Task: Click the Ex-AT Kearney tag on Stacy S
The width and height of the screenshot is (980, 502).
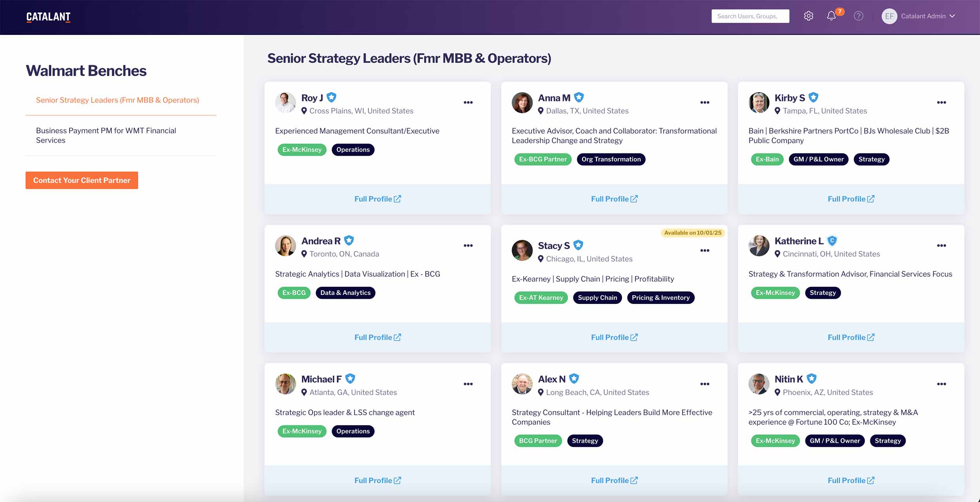Action: click(541, 298)
